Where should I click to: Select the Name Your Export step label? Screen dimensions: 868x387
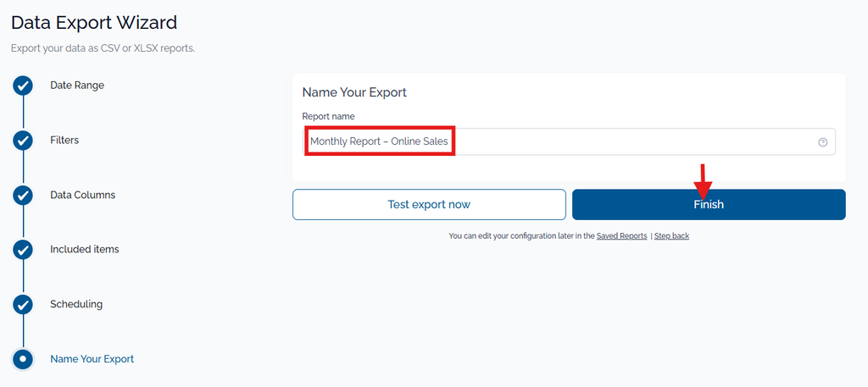coord(92,359)
